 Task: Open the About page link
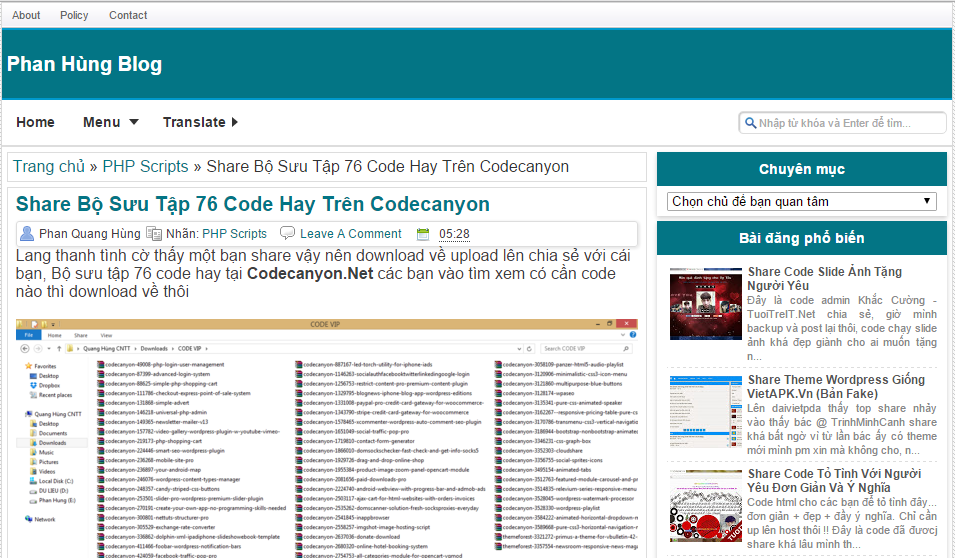pos(26,15)
